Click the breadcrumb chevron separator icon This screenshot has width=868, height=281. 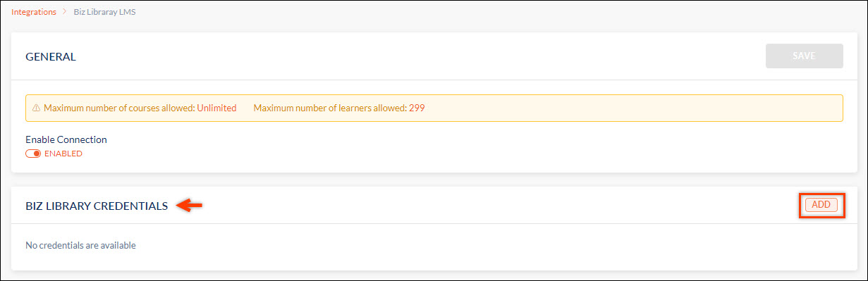pyautogui.click(x=65, y=12)
